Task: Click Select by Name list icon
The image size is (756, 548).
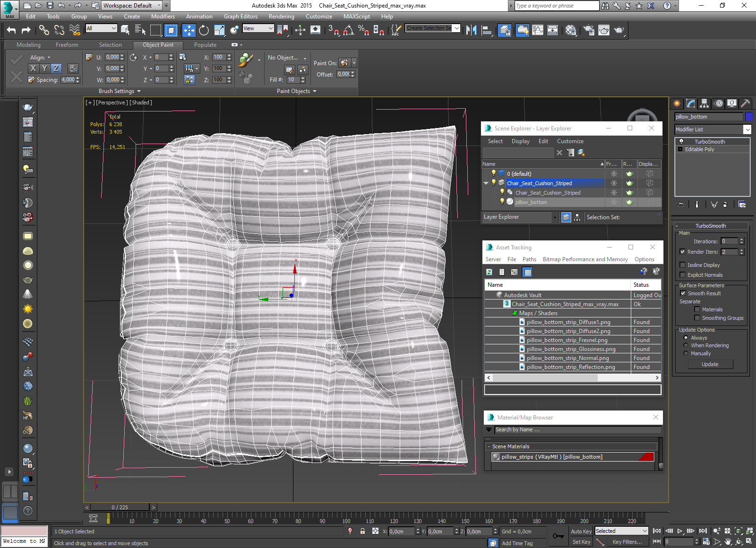Action: tap(140, 30)
